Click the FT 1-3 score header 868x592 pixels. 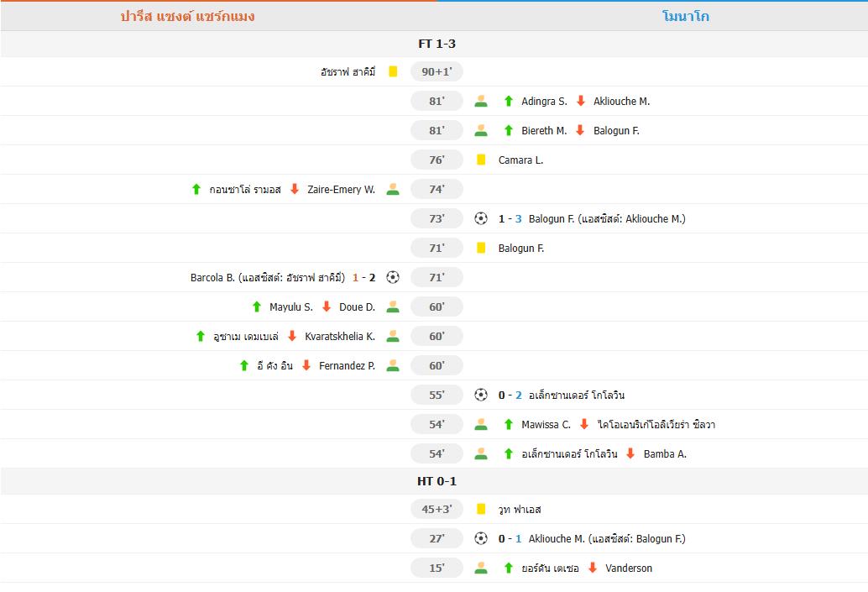(437, 44)
